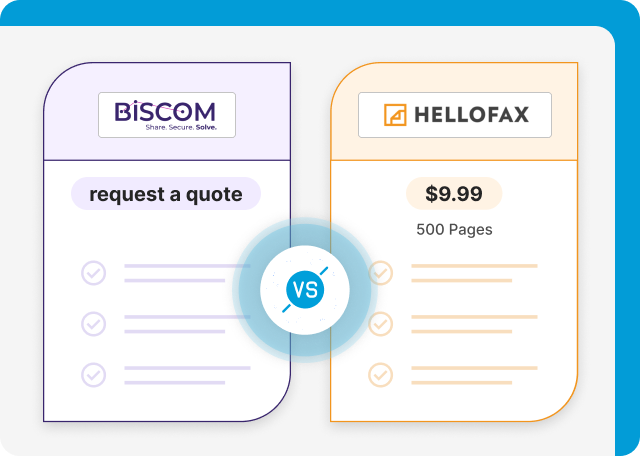Click the "request a quote" button
640x456 pixels.
tap(166, 194)
